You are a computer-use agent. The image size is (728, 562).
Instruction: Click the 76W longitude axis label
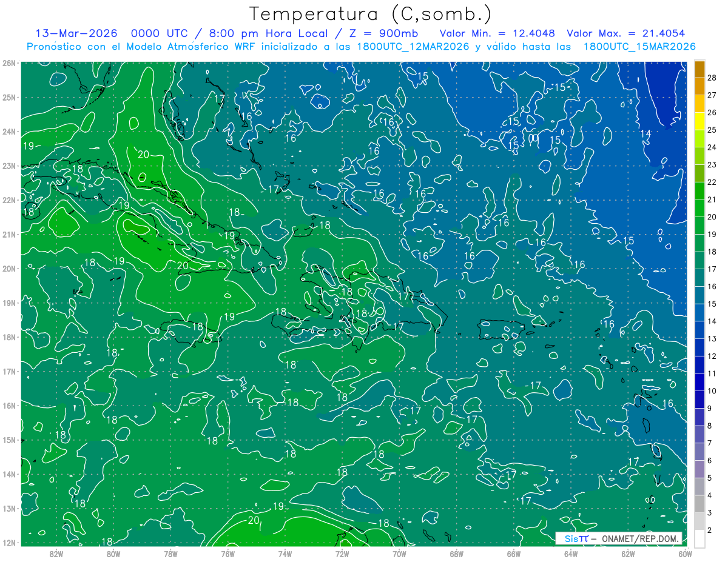(x=227, y=554)
